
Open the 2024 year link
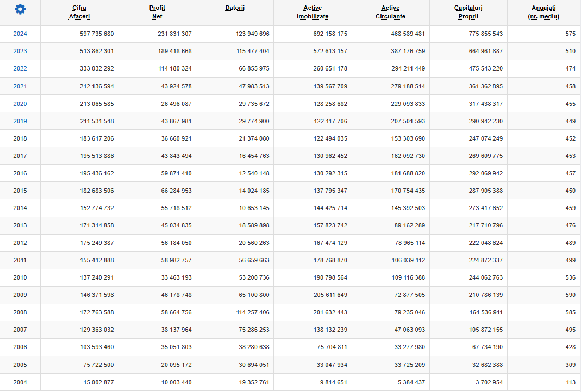(x=20, y=34)
